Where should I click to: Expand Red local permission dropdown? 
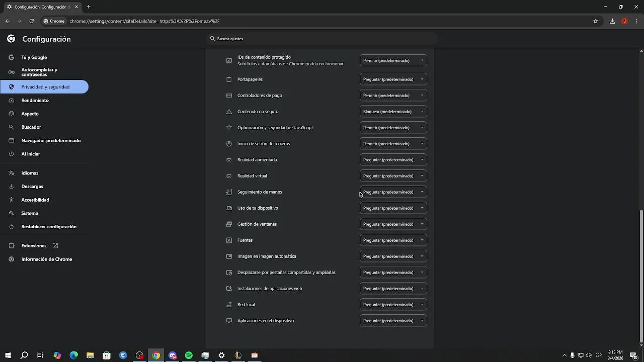coord(393,305)
